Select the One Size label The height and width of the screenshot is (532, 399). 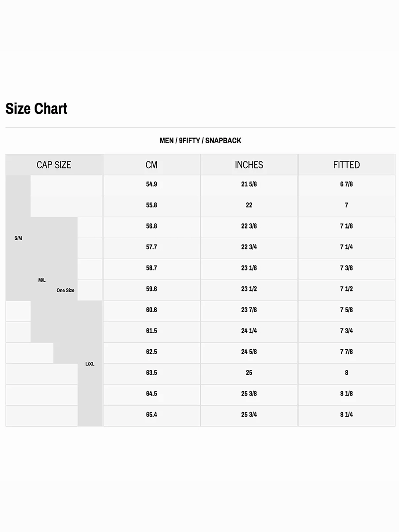[x=65, y=290]
